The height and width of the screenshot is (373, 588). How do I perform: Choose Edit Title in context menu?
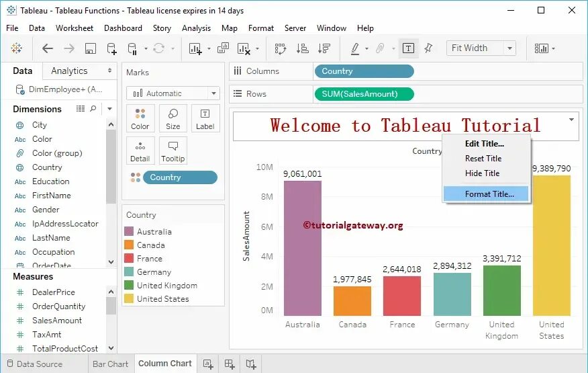[x=486, y=144]
